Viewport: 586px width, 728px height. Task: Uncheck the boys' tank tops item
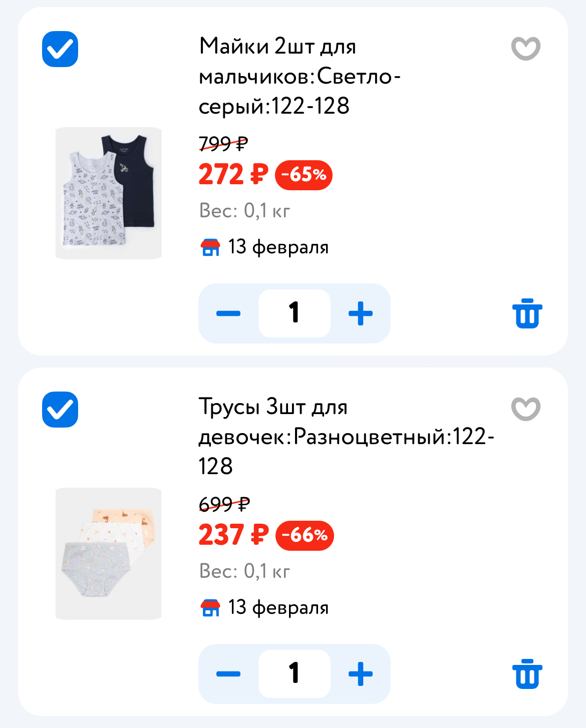(x=60, y=49)
